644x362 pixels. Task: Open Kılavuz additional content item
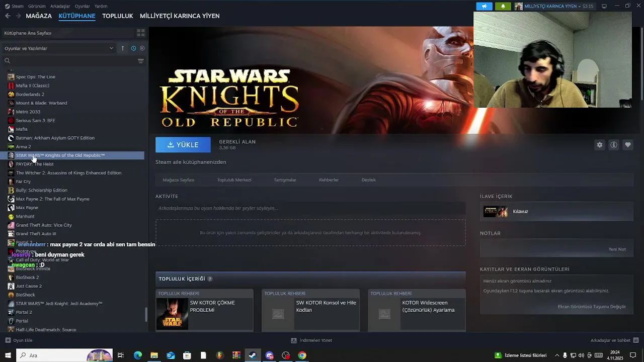pyautogui.click(x=556, y=212)
